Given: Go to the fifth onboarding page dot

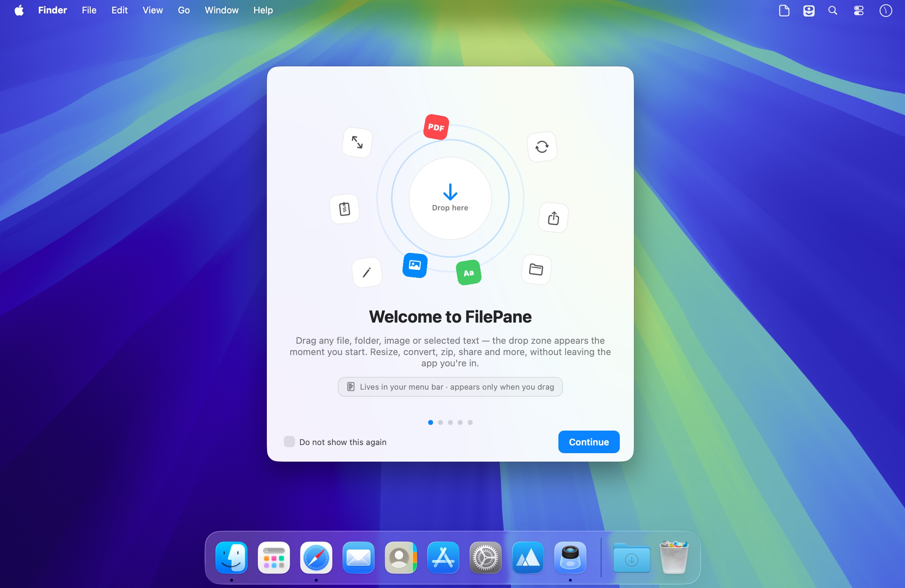Looking at the screenshot, I should [470, 422].
